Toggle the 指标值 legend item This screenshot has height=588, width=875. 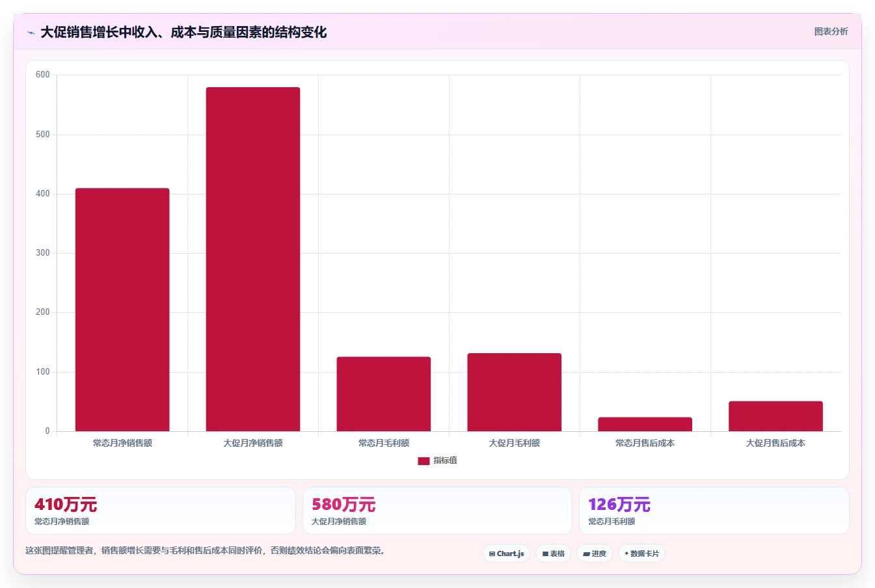[437, 461]
